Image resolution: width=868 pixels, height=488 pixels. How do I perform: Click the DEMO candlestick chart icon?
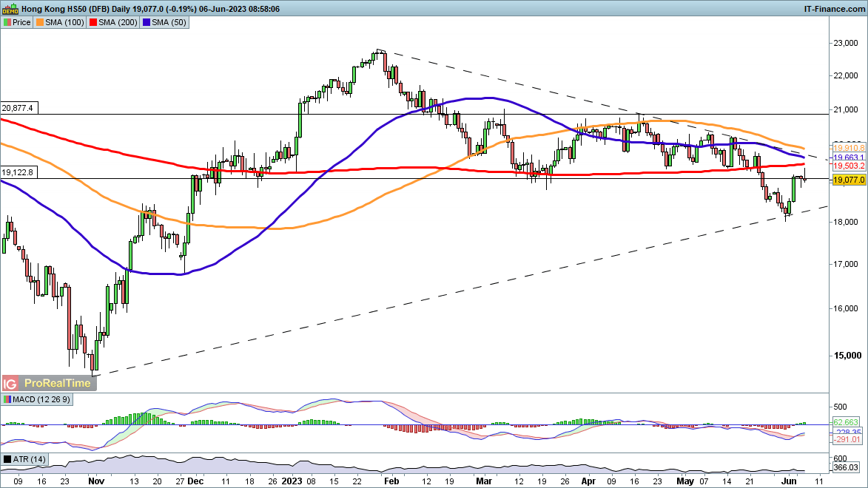pyautogui.click(x=10, y=8)
